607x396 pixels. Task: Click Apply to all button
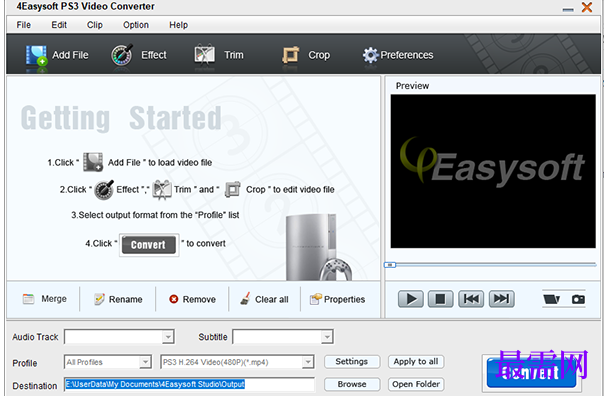pyautogui.click(x=416, y=362)
